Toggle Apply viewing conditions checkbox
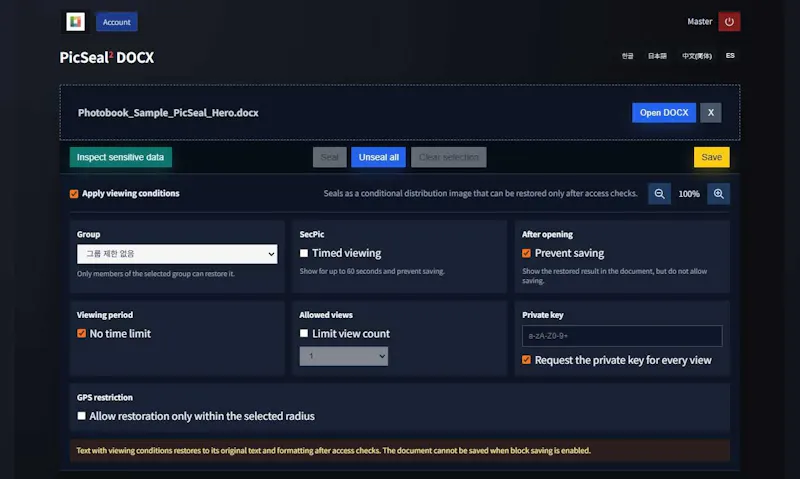The width and height of the screenshot is (800, 479). (74, 194)
